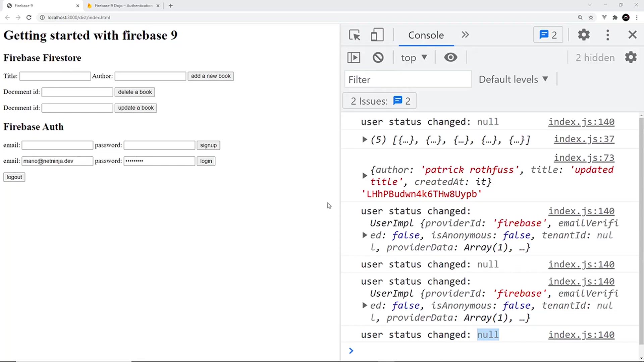Open DevTools settings gear
The width and height of the screenshot is (644, 362).
[x=584, y=35]
